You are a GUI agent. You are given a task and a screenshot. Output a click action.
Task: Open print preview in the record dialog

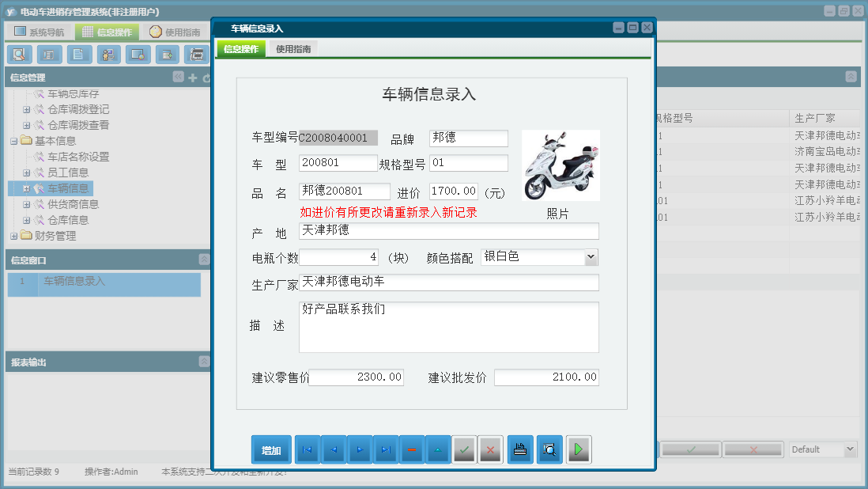coord(549,449)
